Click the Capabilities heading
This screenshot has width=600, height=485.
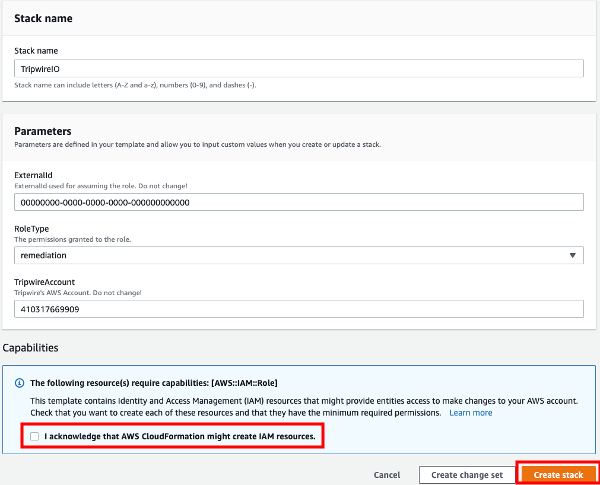click(31, 348)
